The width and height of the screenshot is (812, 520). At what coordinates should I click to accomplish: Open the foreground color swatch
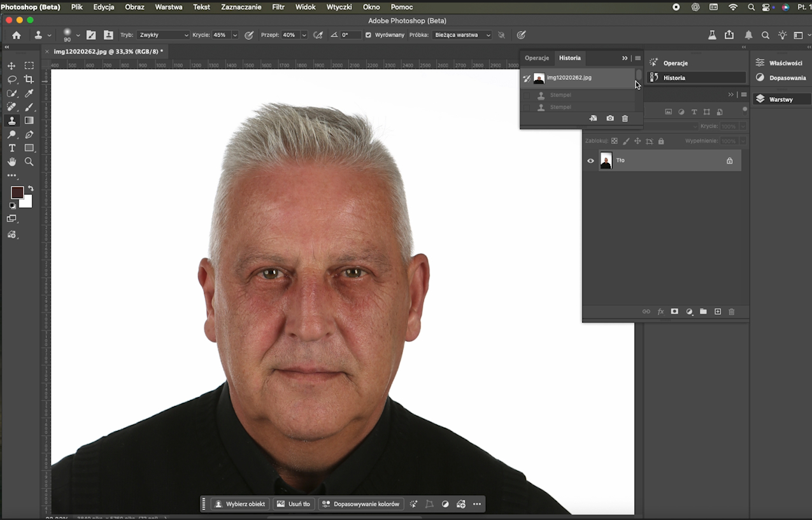pyautogui.click(x=17, y=193)
